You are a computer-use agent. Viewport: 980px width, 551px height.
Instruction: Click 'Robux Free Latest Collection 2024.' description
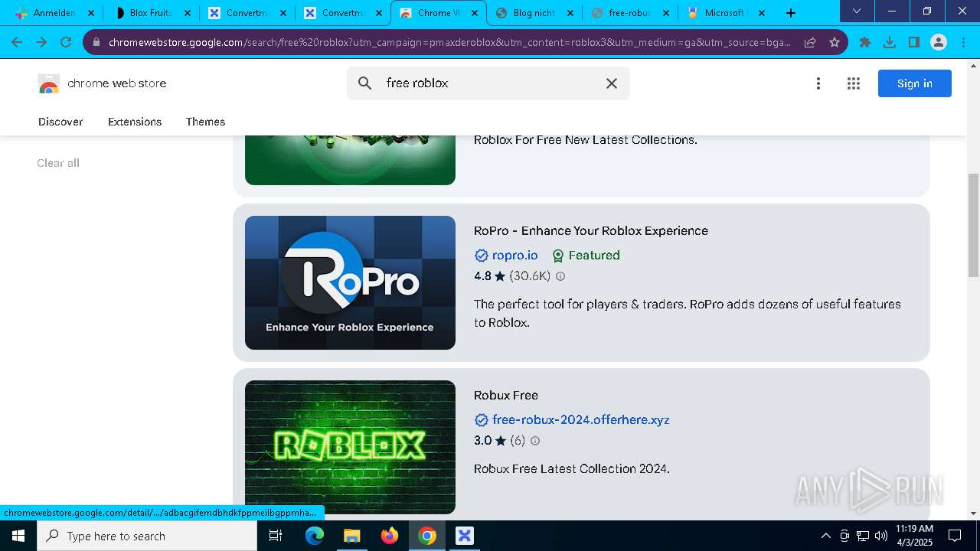click(572, 469)
